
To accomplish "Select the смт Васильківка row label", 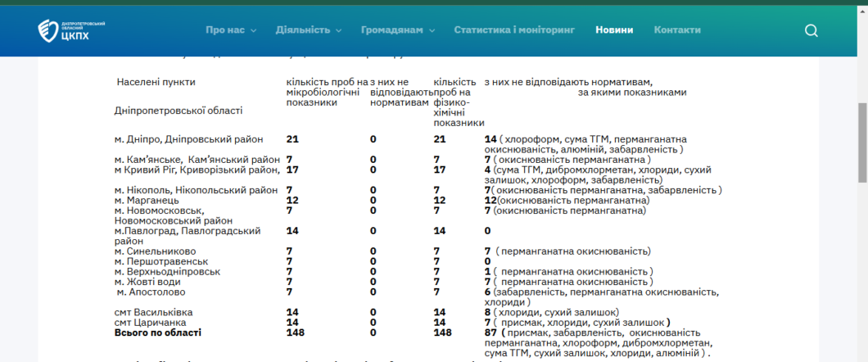I will (x=152, y=312).
